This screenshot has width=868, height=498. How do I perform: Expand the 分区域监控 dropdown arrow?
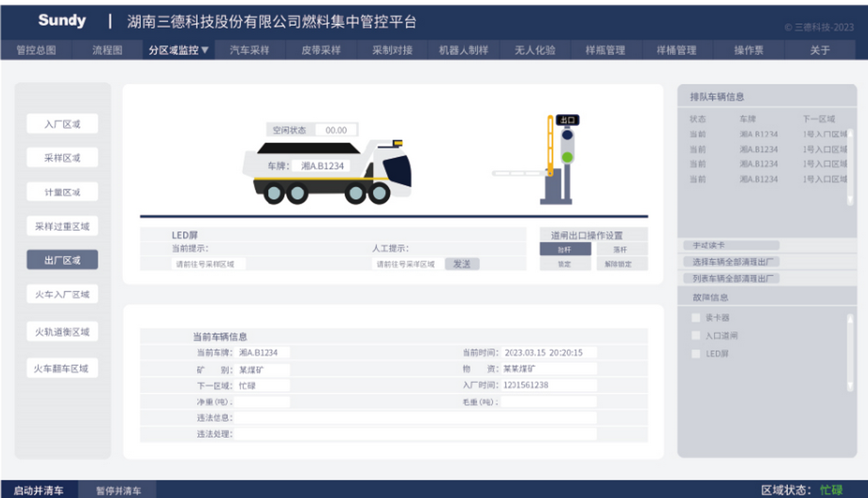coord(205,50)
